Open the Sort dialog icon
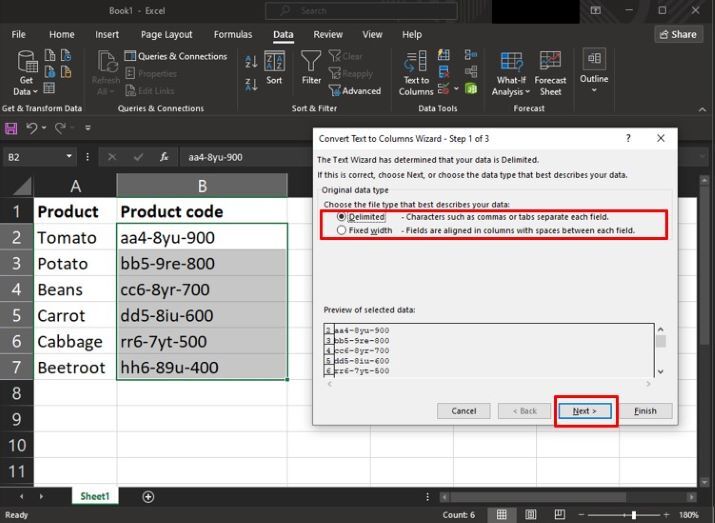The height and width of the screenshot is (523, 715). pos(274,64)
